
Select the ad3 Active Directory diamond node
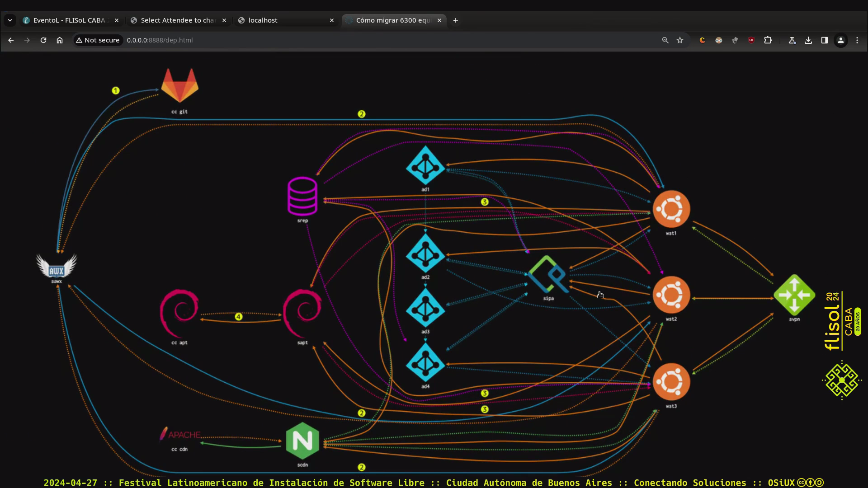[425, 308]
